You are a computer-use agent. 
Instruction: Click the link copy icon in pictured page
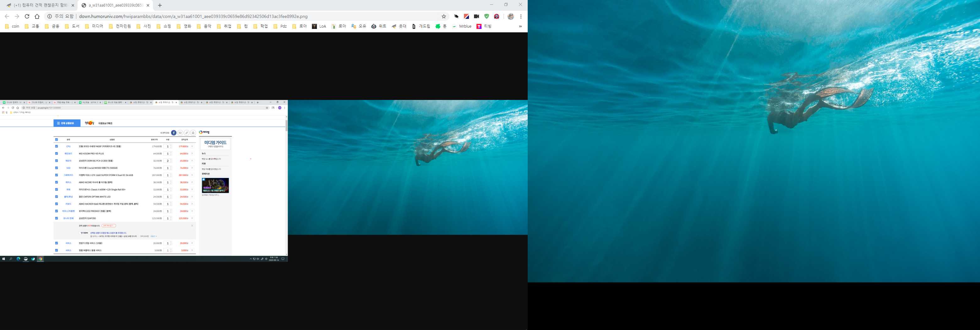tap(187, 133)
